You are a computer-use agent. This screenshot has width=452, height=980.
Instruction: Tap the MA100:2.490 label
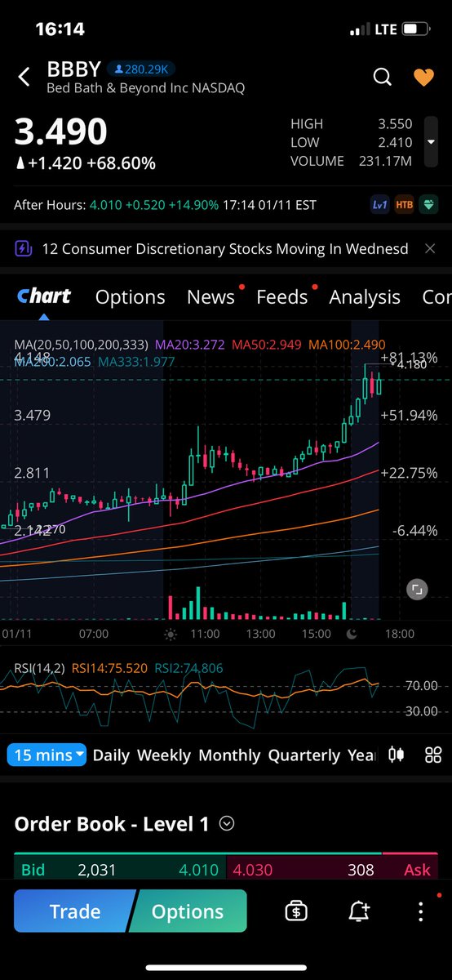(x=348, y=345)
